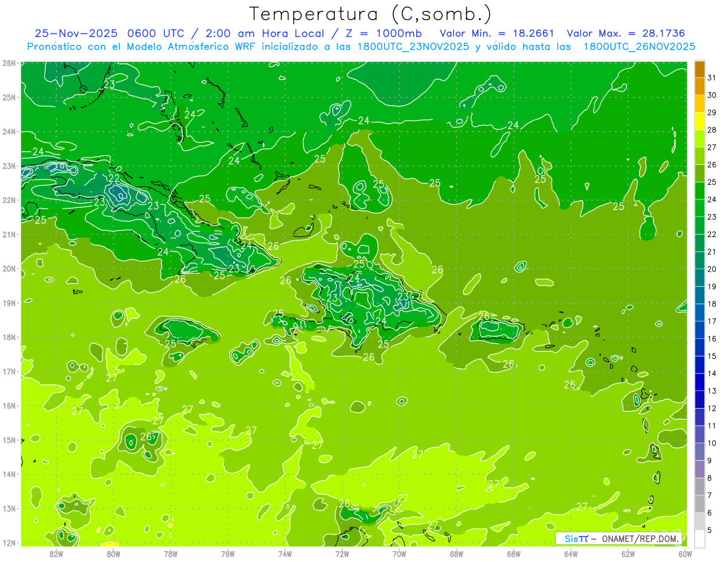Select the 'Valor Max. = 28.1736' value
The image size is (728, 562).
pyautogui.click(x=625, y=33)
